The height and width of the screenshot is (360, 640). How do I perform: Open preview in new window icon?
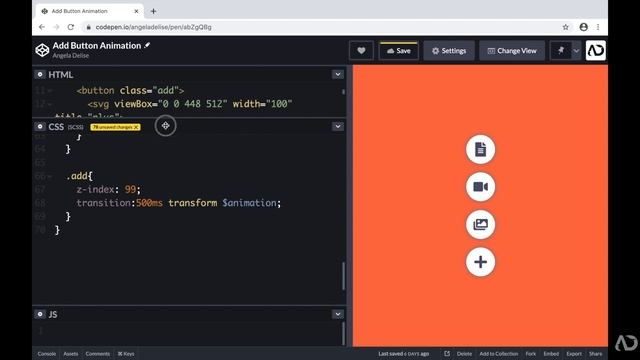point(447,353)
